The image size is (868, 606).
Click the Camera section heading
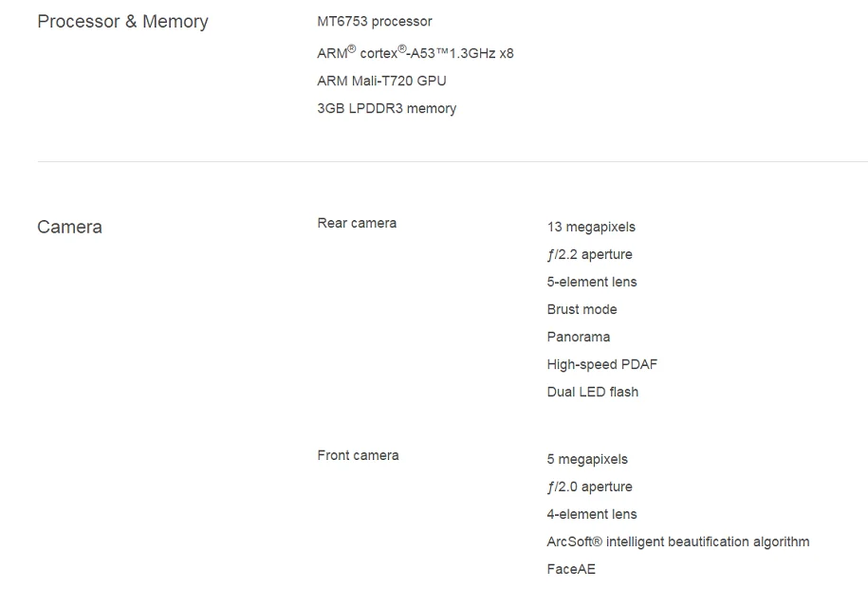pos(70,227)
